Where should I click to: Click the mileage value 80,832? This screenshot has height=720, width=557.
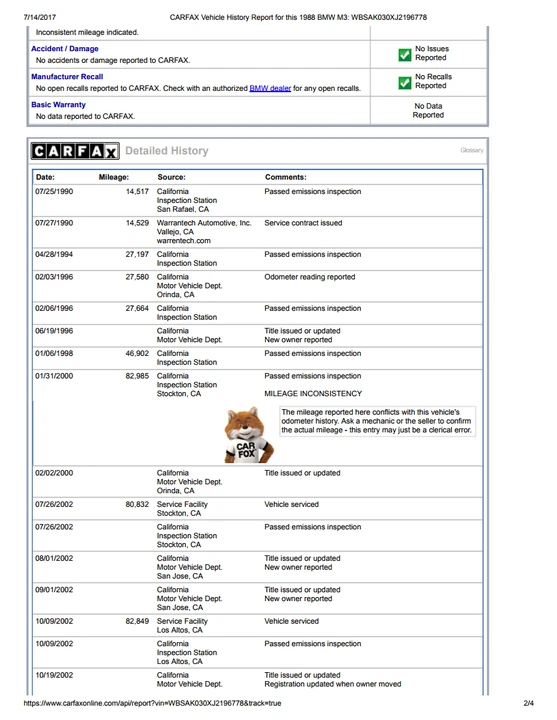tap(137, 504)
